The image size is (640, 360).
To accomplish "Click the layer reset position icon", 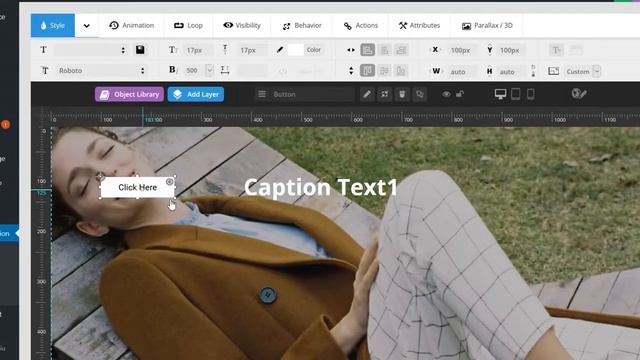I will click(384, 94).
